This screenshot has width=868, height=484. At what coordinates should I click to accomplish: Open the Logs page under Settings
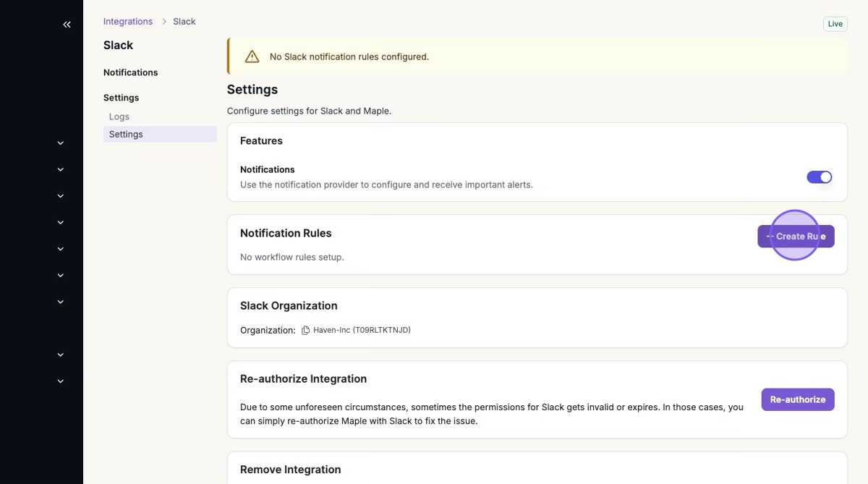(119, 116)
